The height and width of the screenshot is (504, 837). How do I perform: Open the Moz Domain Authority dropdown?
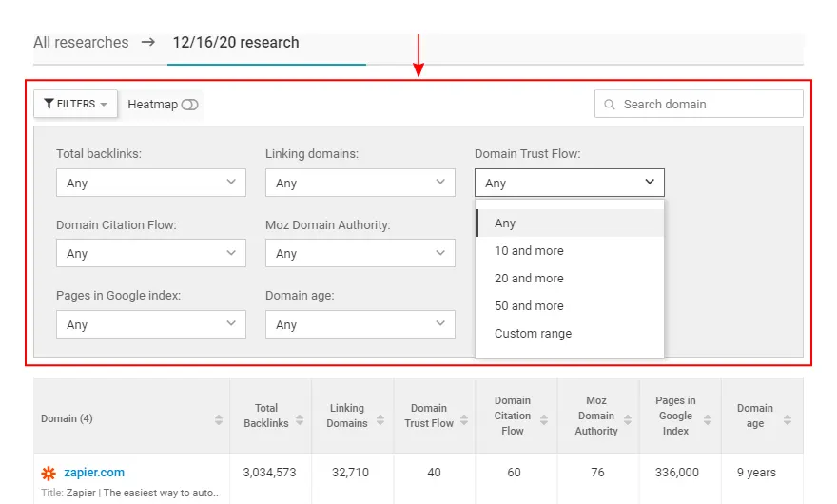pyautogui.click(x=360, y=253)
